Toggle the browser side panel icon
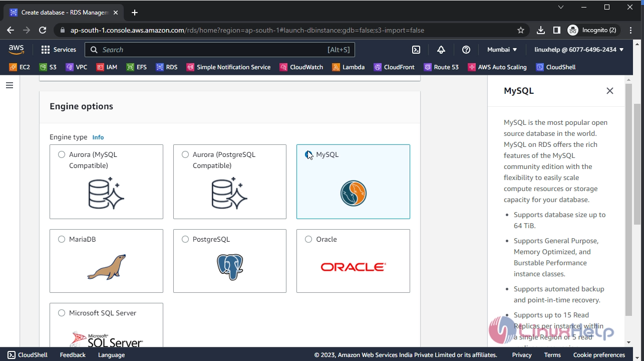This screenshot has width=644, height=361. coord(557,30)
